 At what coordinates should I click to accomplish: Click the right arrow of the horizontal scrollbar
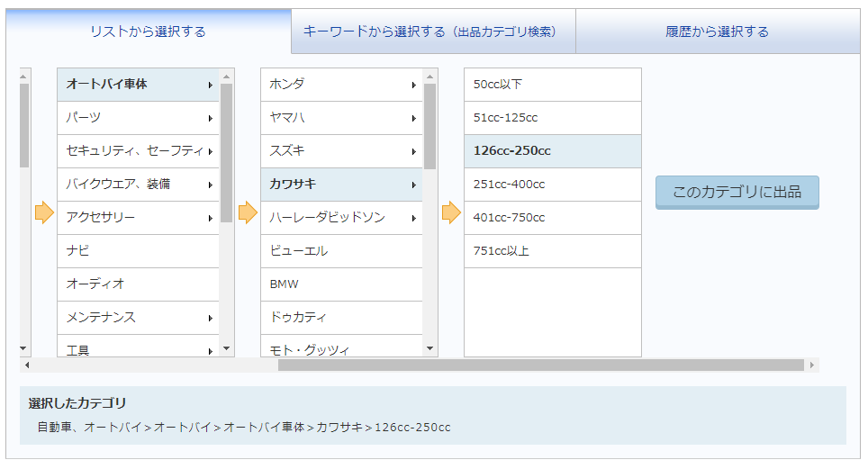[x=812, y=365]
